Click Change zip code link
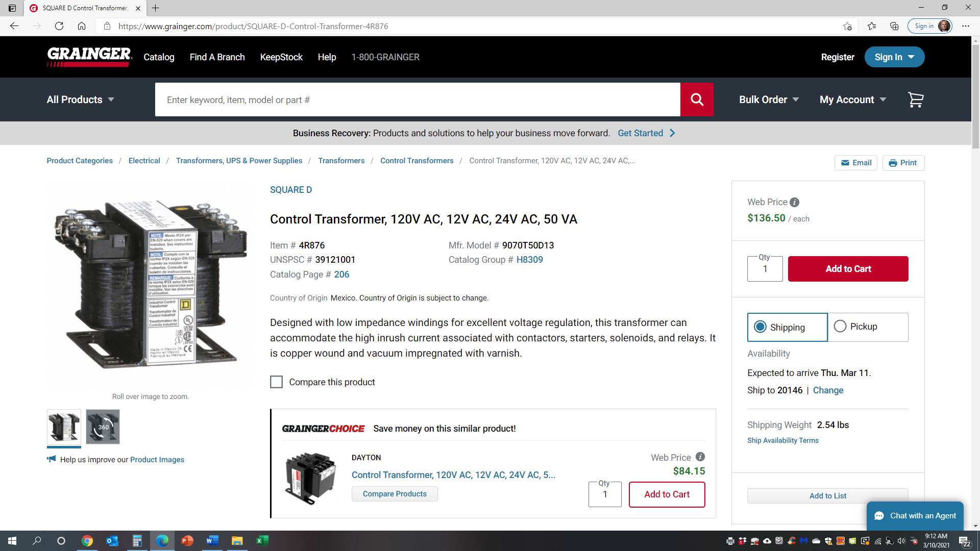The height and width of the screenshot is (551, 980). click(x=828, y=390)
